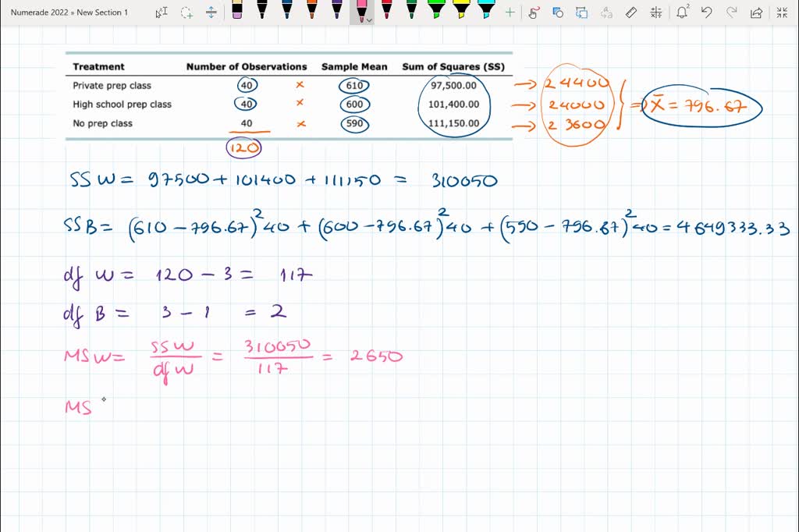Toggle the on-screen ruler

tap(630, 12)
